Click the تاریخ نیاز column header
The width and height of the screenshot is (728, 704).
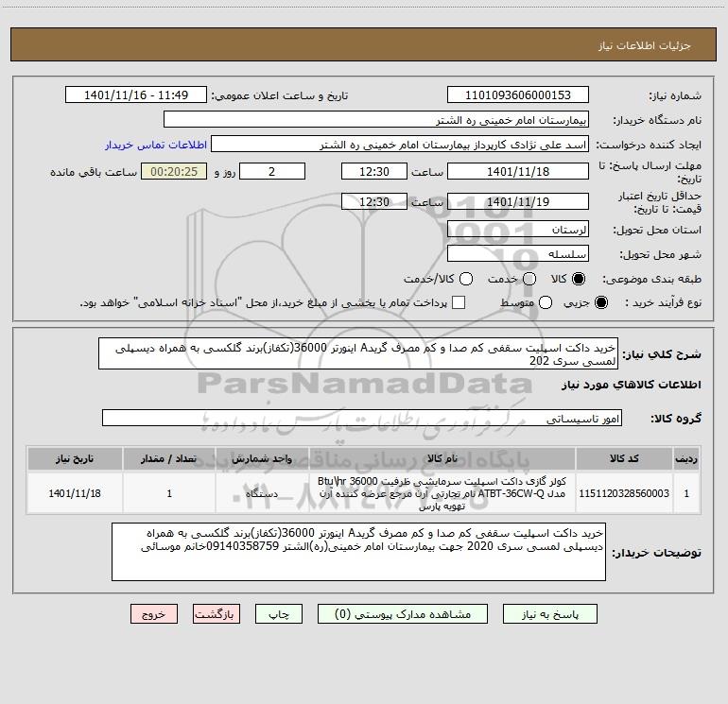coord(75,459)
